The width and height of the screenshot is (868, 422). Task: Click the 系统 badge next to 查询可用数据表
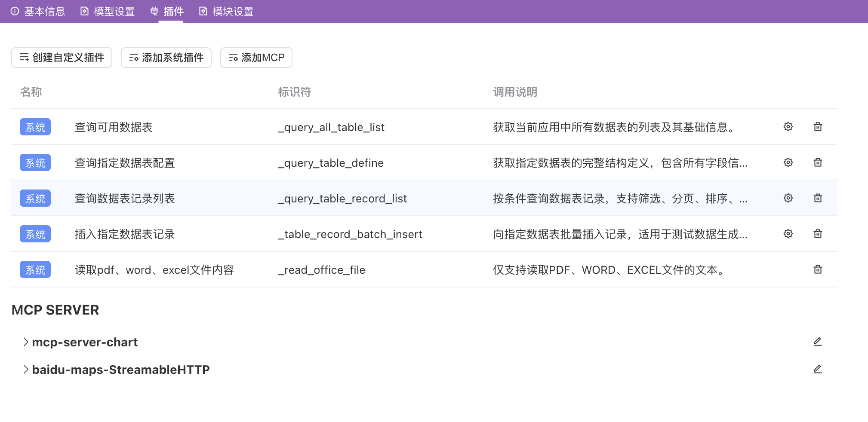[35, 127]
